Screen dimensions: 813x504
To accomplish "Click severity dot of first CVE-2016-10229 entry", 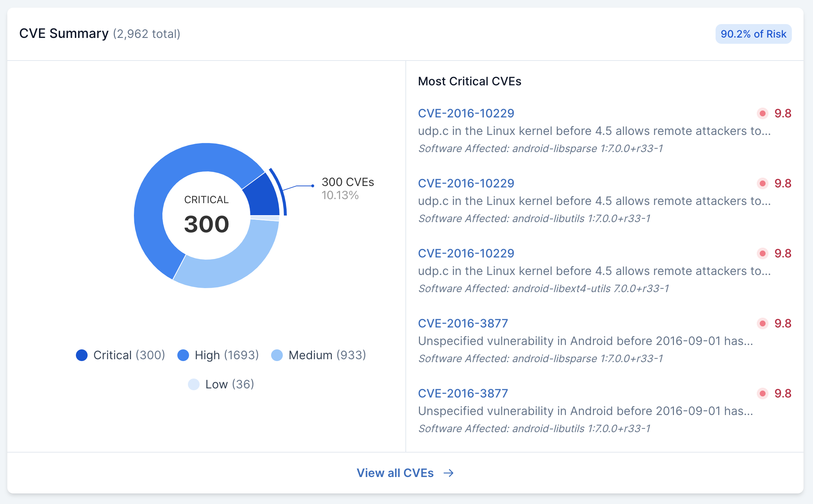I will point(762,113).
